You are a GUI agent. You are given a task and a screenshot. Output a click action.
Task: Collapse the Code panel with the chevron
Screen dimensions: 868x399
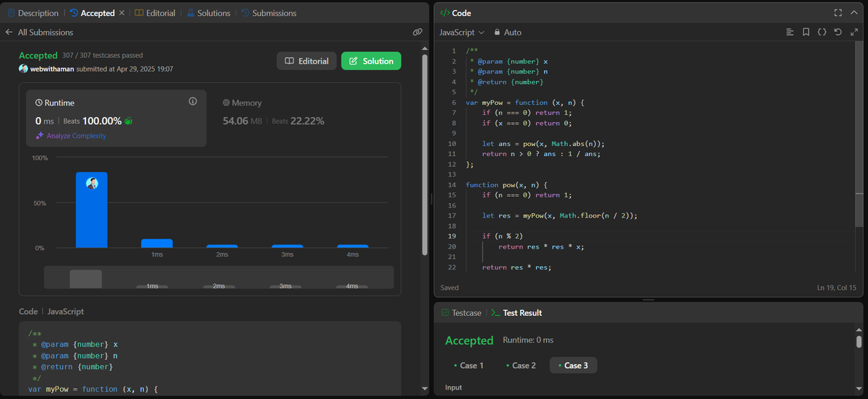[x=854, y=13]
